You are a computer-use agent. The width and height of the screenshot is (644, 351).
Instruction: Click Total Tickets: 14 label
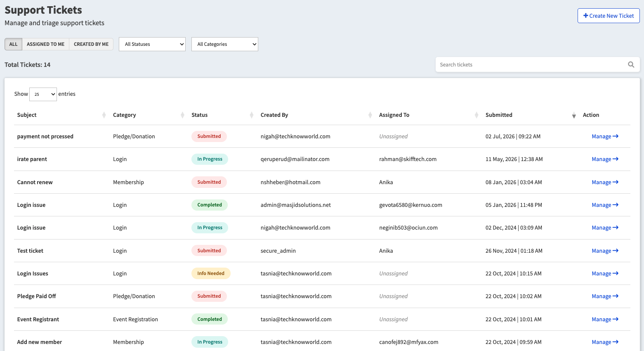click(x=28, y=64)
